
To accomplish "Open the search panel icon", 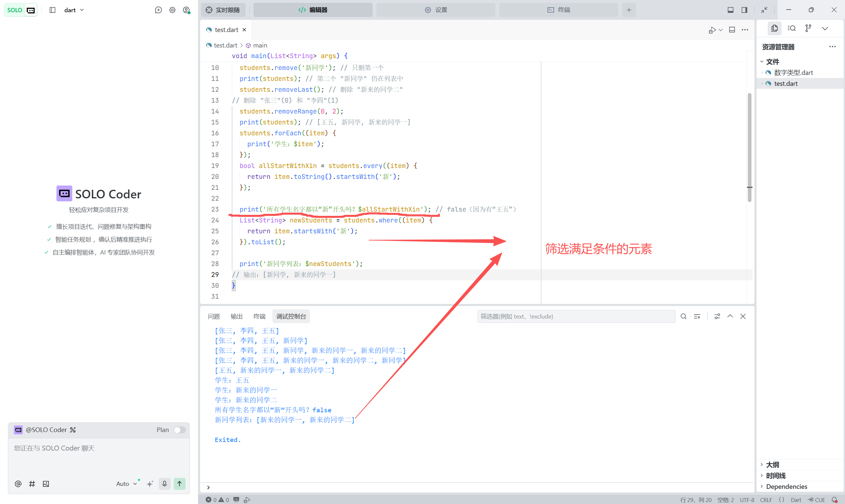I will (791, 28).
